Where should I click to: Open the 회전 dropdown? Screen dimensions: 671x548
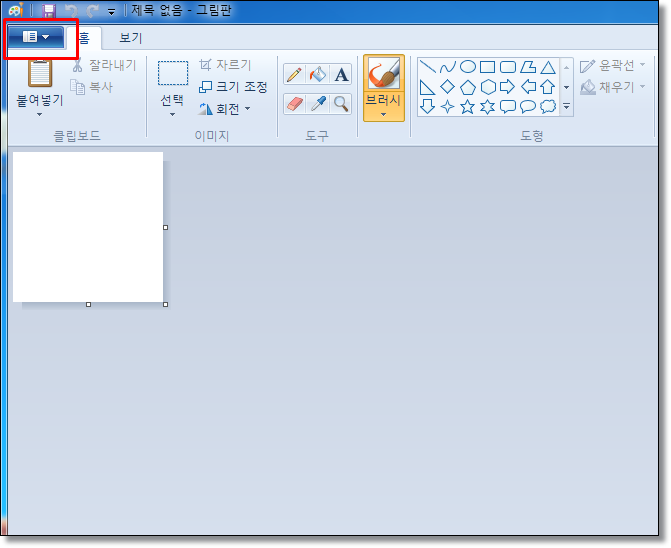click(225, 109)
